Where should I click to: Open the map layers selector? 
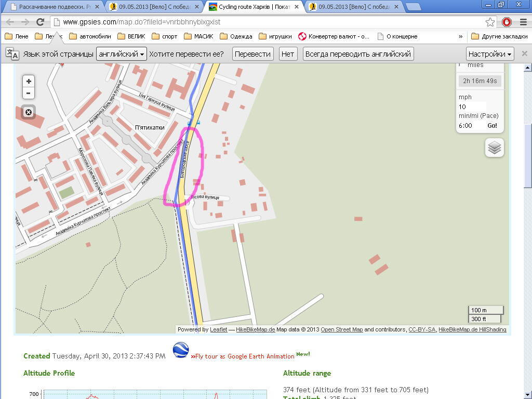click(x=495, y=148)
